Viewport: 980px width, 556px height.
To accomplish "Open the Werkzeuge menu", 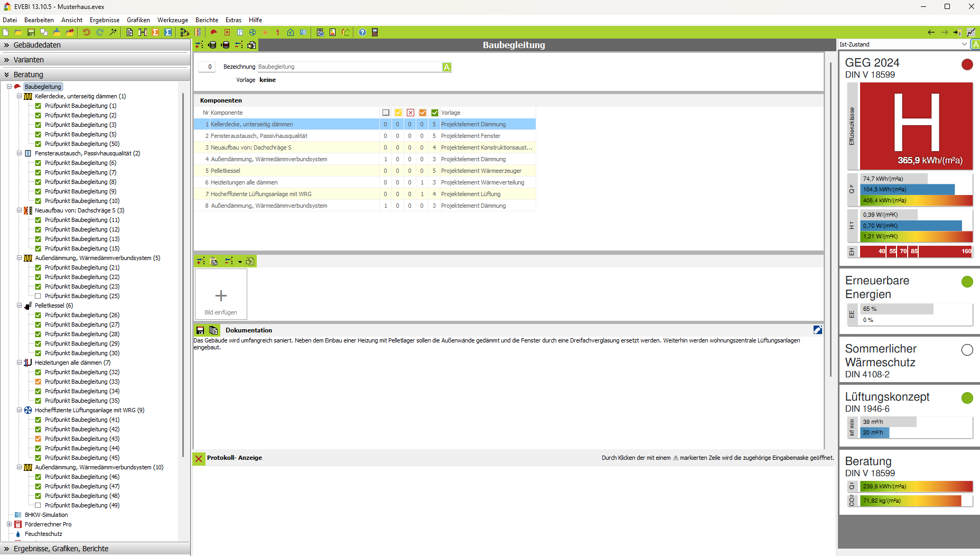I will tap(172, 20).
